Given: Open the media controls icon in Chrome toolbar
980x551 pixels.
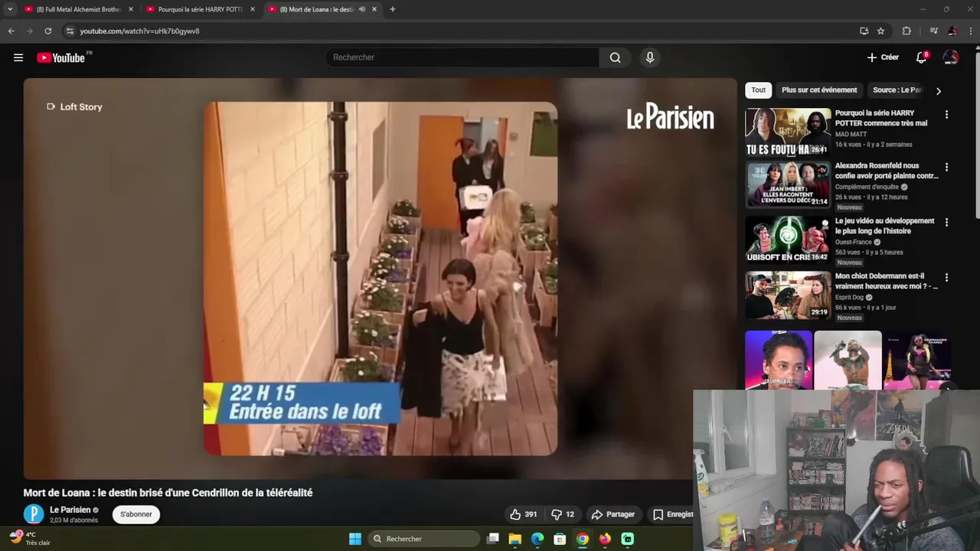Looking at the screenshot, I should pyautogui.click(x=933, y=31).
